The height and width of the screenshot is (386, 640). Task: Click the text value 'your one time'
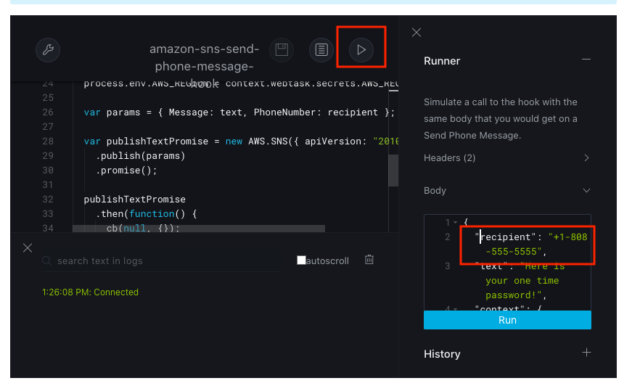(522, 281)
